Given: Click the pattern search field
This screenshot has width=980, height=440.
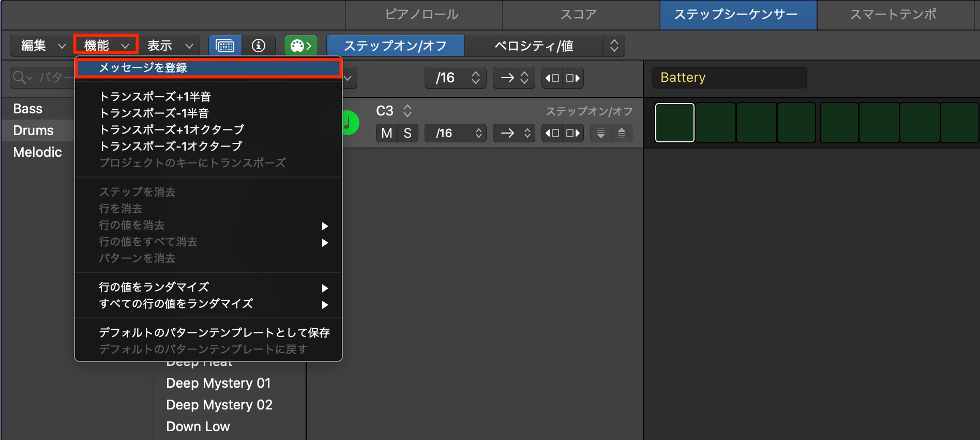Looking at the screenshot, I should pos(42,78).
